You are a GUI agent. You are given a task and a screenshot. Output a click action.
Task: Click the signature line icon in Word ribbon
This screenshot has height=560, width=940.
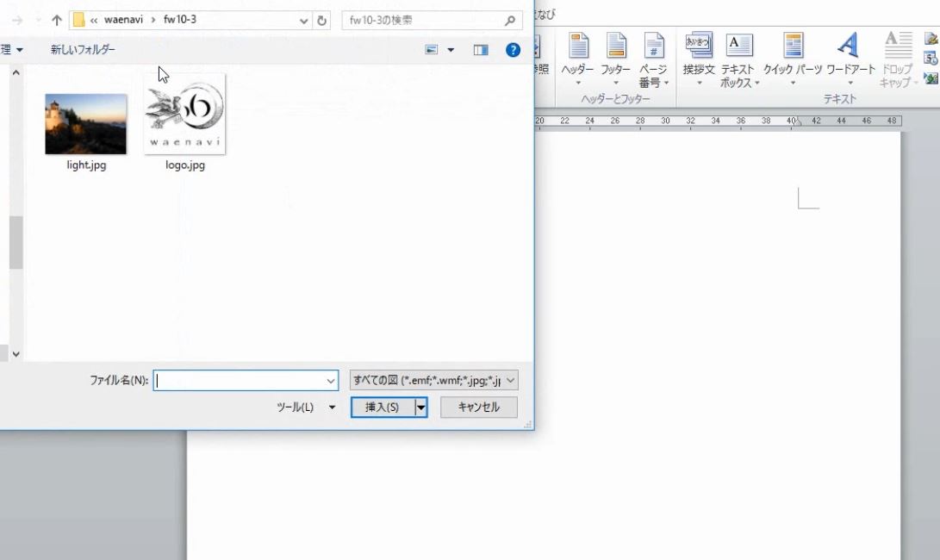tap(931, 39)
